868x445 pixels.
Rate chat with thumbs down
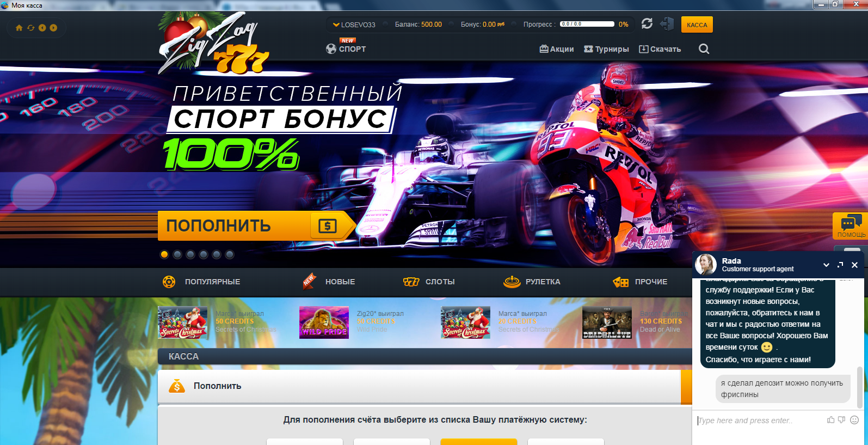coord(841,420)
